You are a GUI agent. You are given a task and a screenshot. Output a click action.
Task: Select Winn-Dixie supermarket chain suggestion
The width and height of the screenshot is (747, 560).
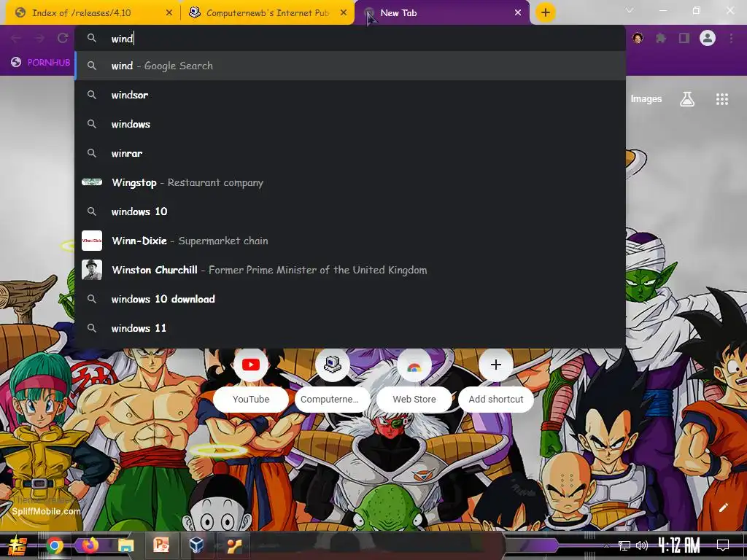(x=350, y=241)
